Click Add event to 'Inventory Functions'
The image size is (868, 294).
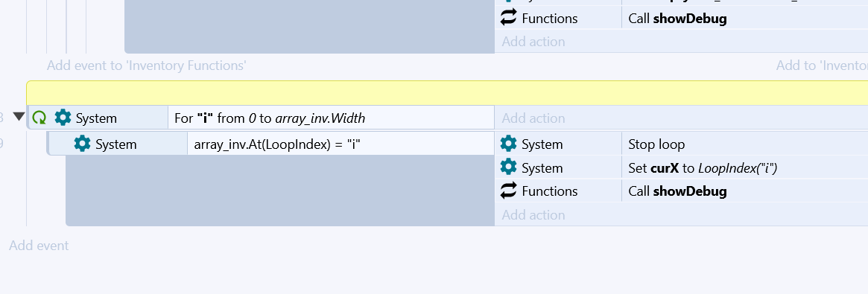point(147,65)
